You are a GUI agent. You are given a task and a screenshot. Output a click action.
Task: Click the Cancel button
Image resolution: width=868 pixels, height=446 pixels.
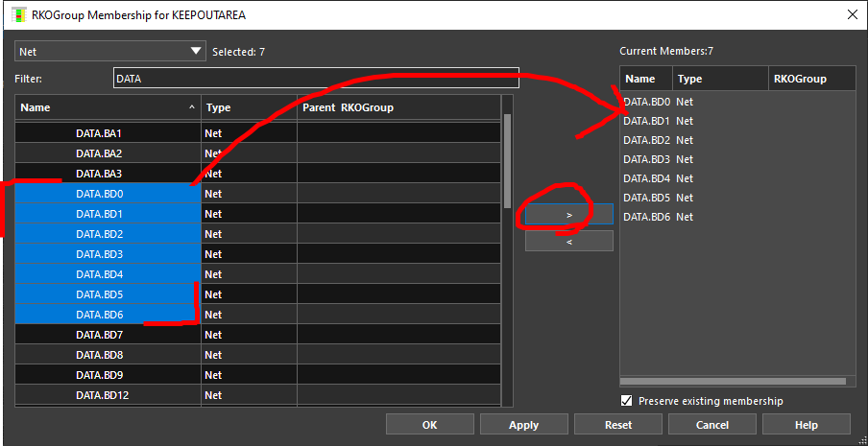point(711,425)
